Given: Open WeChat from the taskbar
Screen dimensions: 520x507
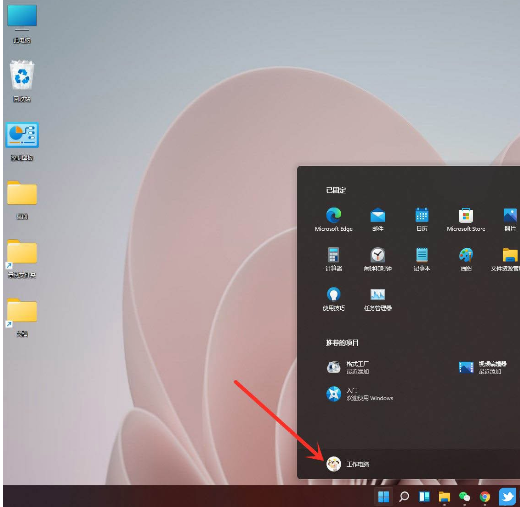Looking at the screenshot, I should point(464,496).
